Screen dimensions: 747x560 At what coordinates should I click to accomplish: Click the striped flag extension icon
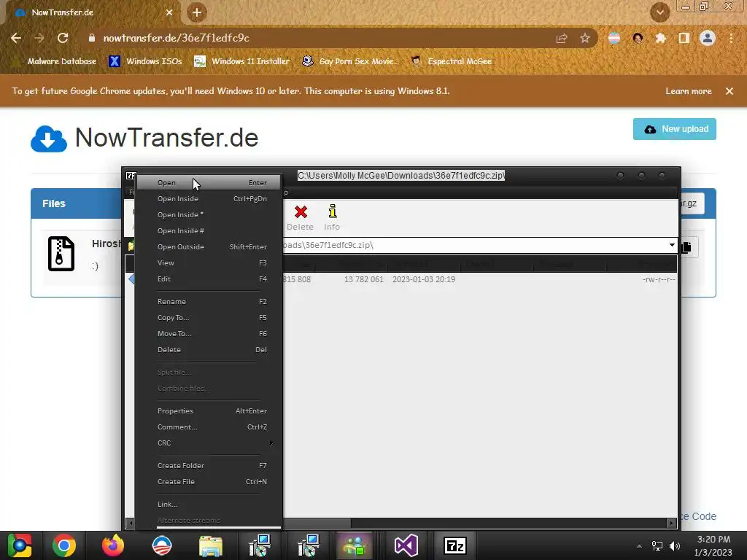tap(614, 38)
